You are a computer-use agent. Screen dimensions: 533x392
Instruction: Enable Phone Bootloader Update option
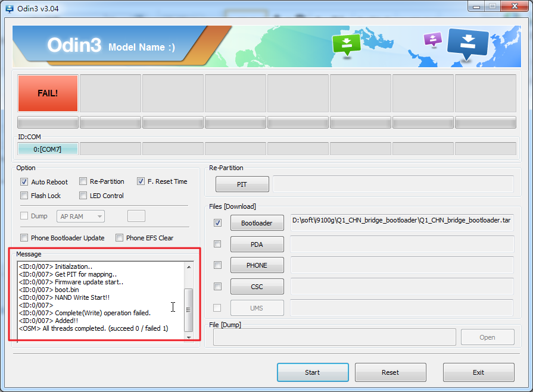[x=24, y=238]
